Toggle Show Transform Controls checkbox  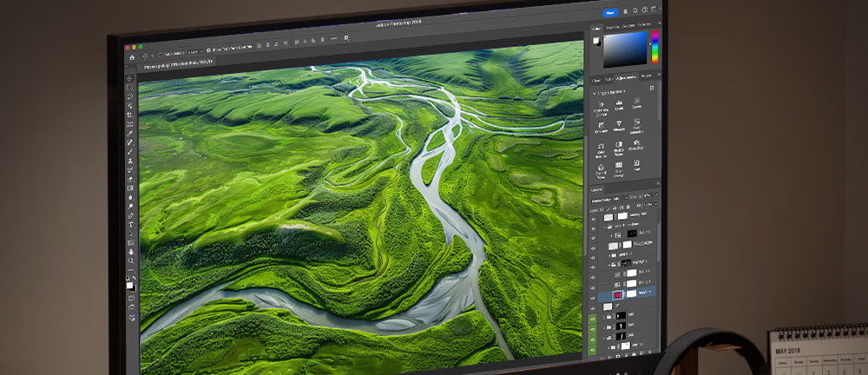tap(208, 50)
